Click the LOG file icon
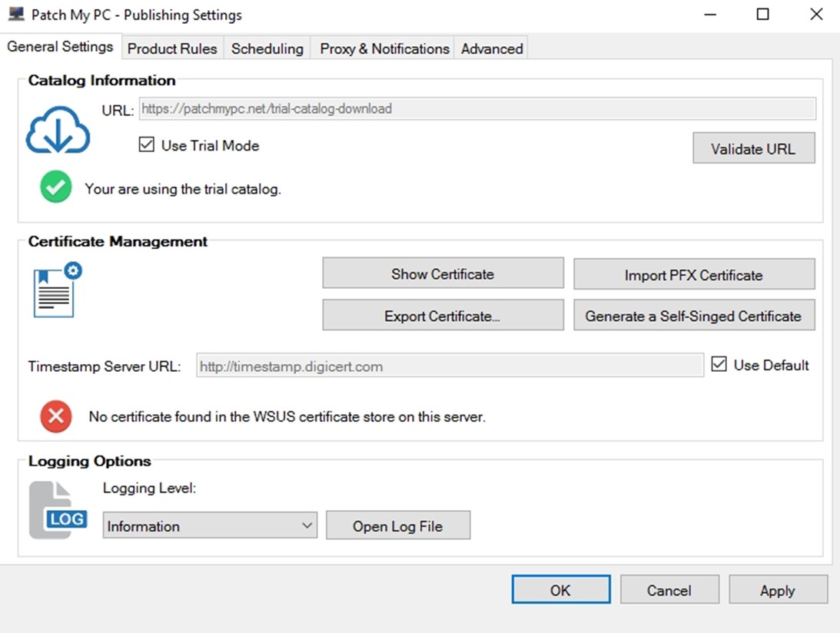840x633 pixels. [58, 510]
